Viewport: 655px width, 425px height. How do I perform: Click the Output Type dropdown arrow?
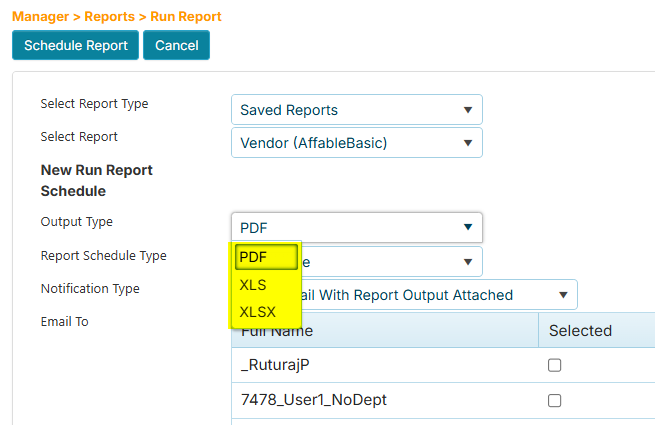point(467,227)
